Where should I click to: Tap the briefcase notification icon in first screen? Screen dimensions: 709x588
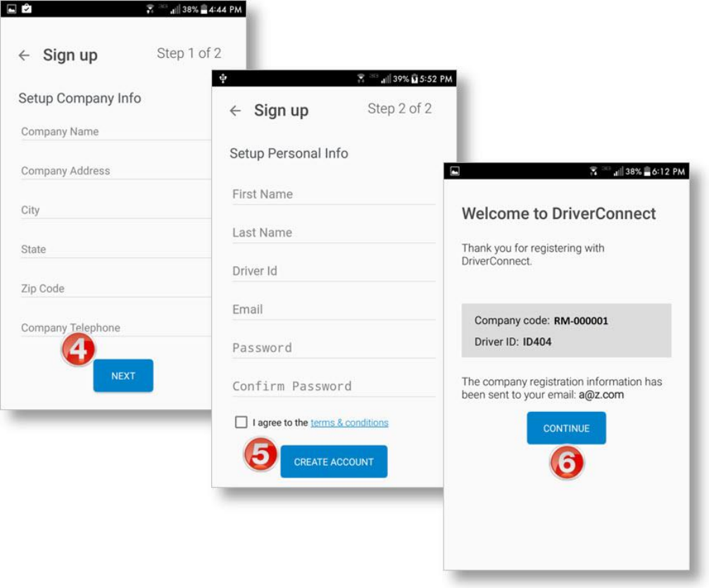click(x=27, y=8)
